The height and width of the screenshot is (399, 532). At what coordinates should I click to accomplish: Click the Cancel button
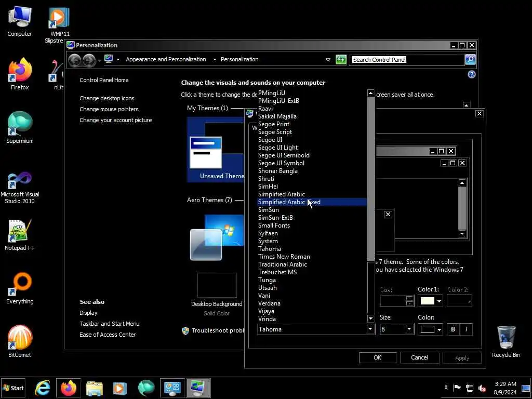tap(420, 357)
